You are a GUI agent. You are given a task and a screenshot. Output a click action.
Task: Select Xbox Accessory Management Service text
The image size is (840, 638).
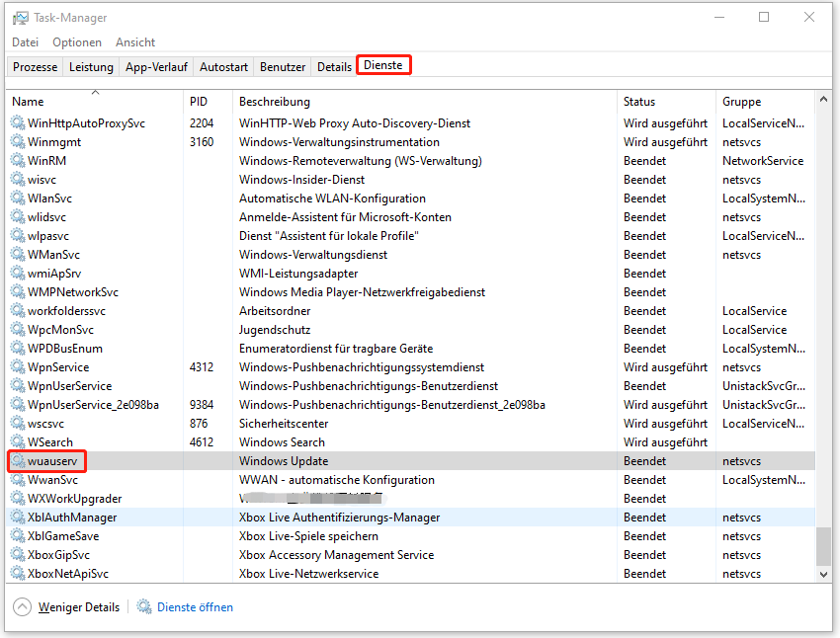point(336,555)
